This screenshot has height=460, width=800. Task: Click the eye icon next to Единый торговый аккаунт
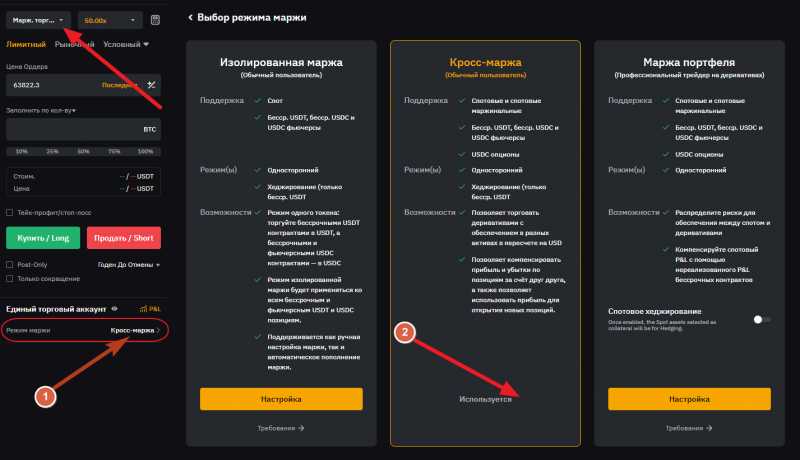pyautogui.click(x=114, y=309)
